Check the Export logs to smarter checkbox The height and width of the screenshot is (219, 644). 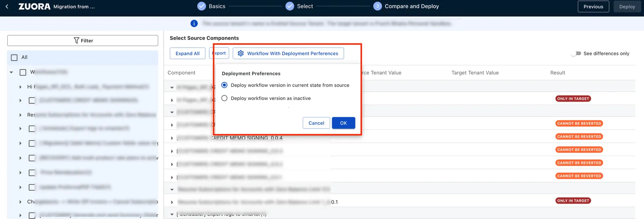pyautogui.click(x=32, y=129)
